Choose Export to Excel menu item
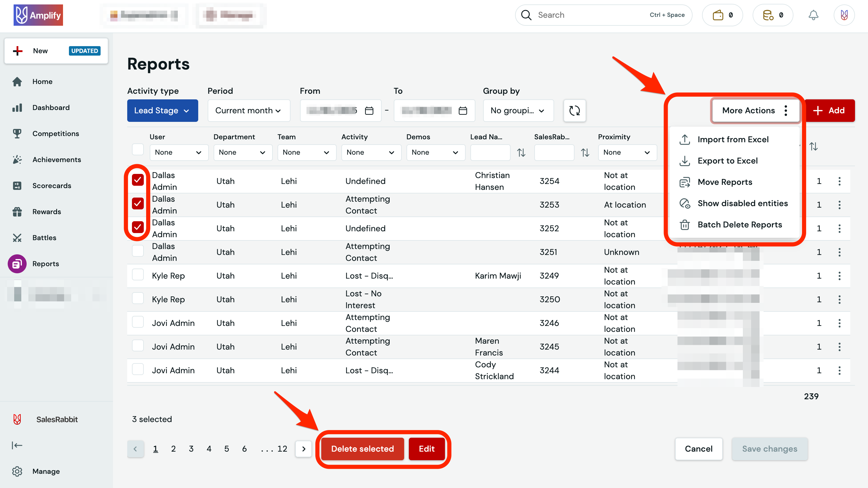The height and width of the screenshot is (488, 868). tap(727, 161)
